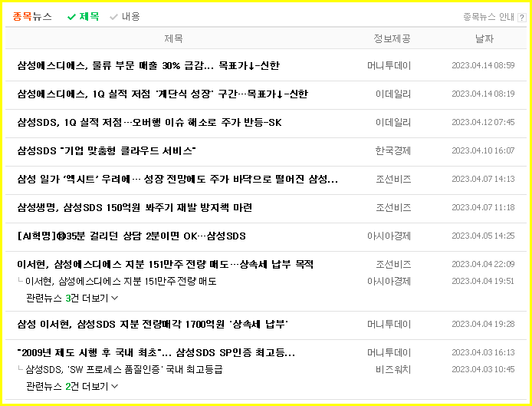Viewport: 532px width, 406px height.
Task: Click 종목뉴스 안내 text link
Action: point(488,17)
